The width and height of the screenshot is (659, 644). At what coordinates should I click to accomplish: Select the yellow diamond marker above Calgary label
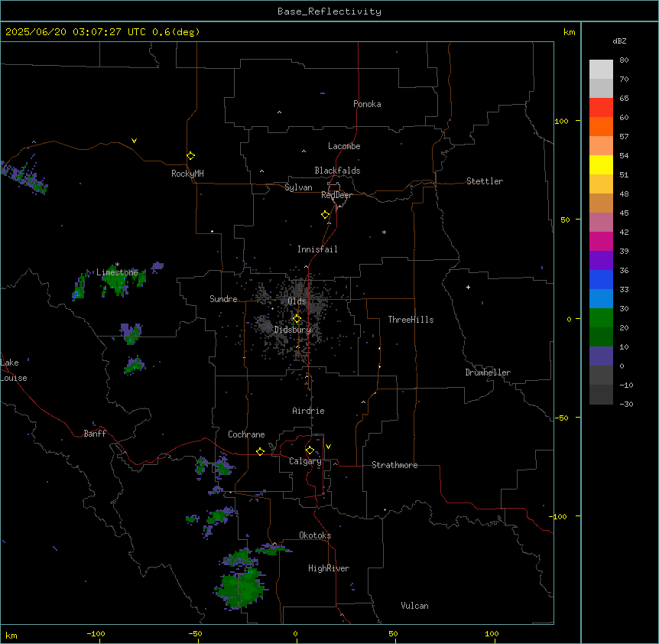310,450
